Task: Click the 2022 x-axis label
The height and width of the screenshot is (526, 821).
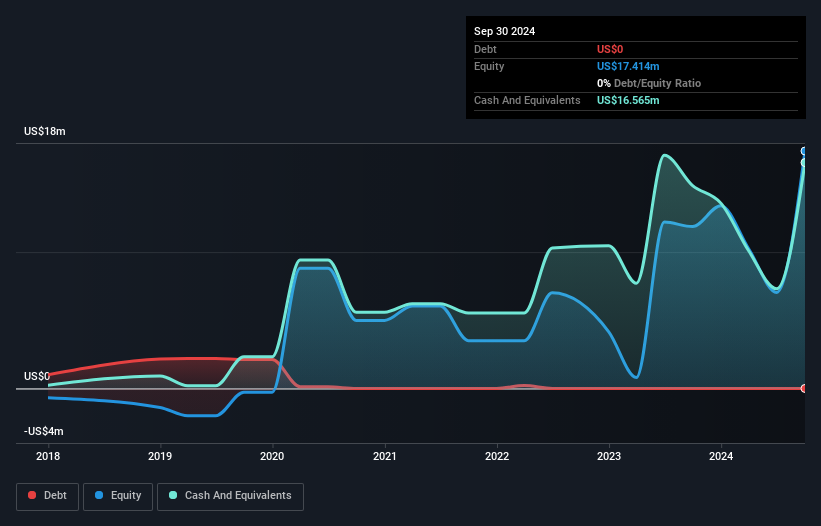Action: 496,456
